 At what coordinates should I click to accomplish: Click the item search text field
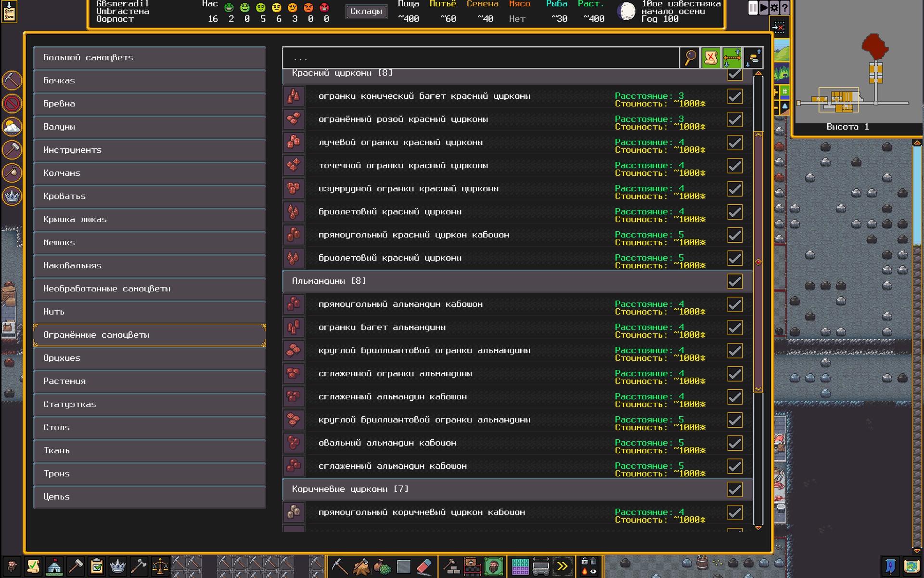click(480, 58)
